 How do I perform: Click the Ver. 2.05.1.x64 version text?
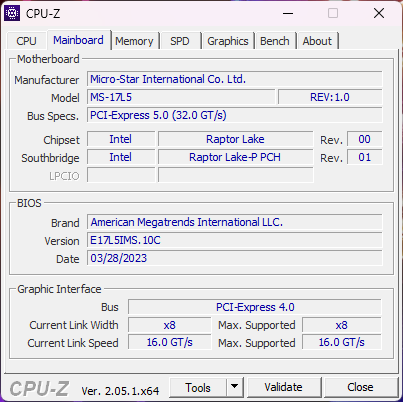click(x=120, y=391)
